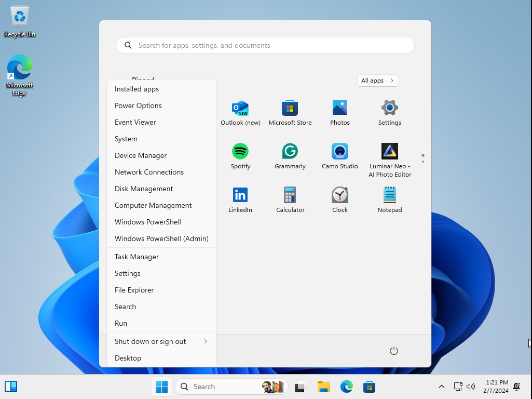
Task: Open Disk Management menu entry
Action: [x=161, y=189]
